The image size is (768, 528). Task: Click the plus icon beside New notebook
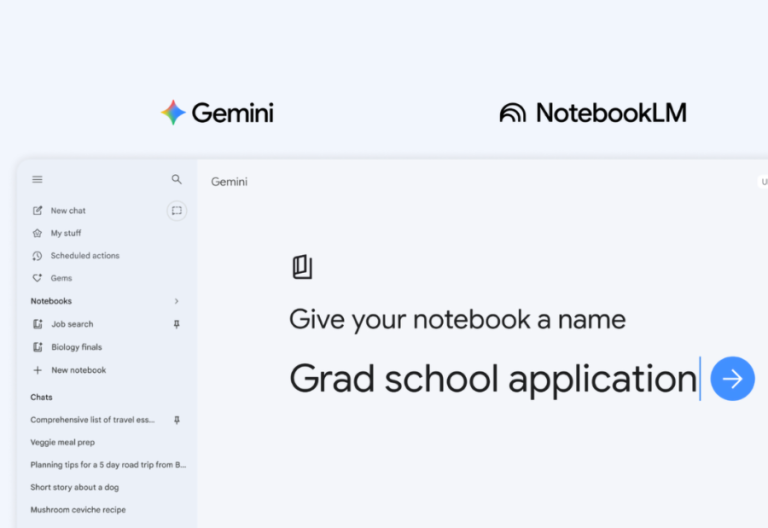pyautogui.click(x=38, y=370)
